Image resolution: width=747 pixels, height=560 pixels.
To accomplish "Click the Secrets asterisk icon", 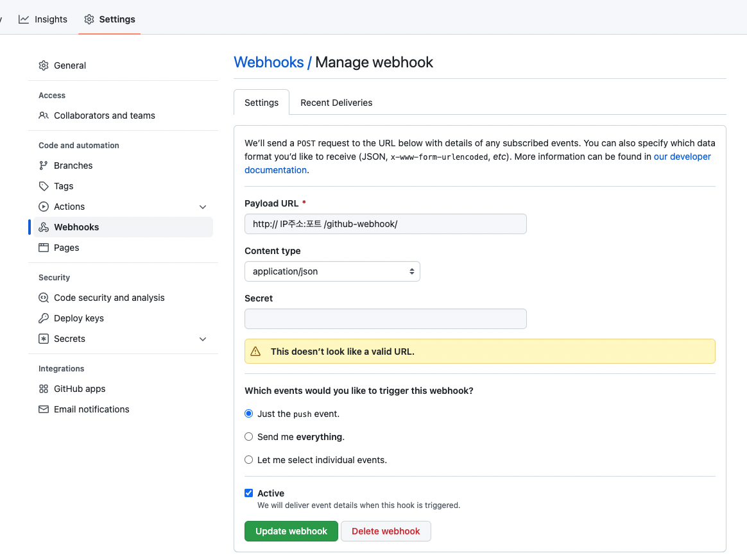I will [44, 339].
